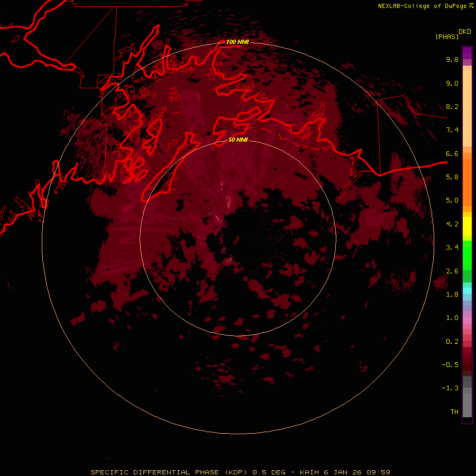Click the TH threshold label on the scale
The width and height of the screenshot is (476, 476).
[454, 412]
